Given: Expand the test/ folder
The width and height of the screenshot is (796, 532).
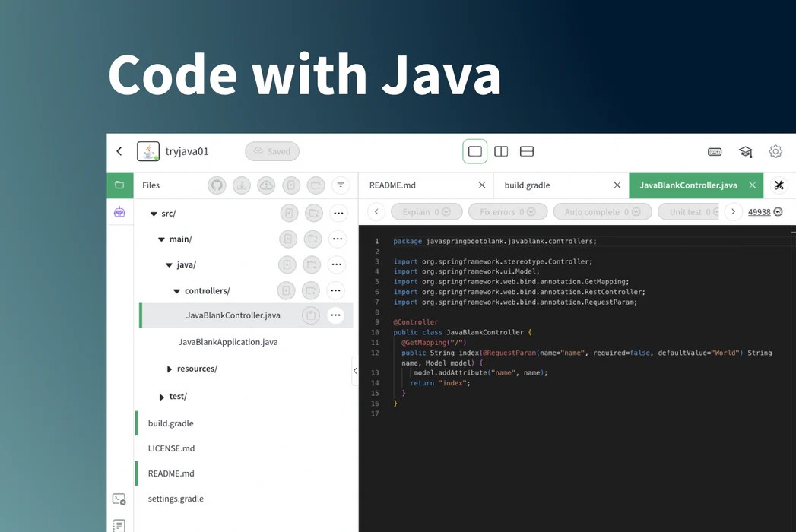Looking at the screenshot, I should [x=161, y=396].
